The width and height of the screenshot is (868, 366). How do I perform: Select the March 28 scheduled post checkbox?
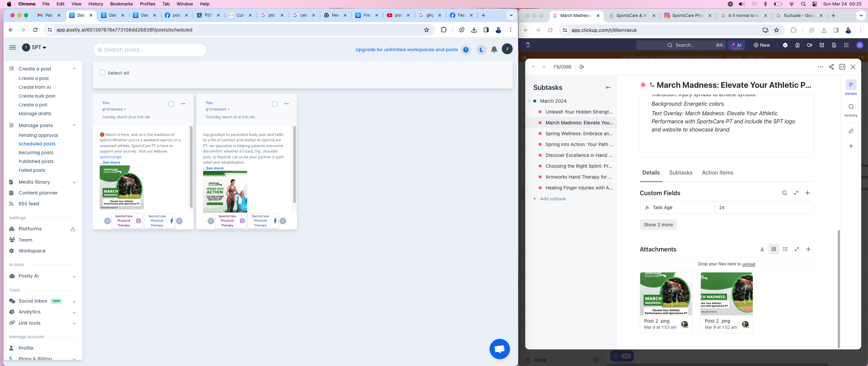point(275,104)
